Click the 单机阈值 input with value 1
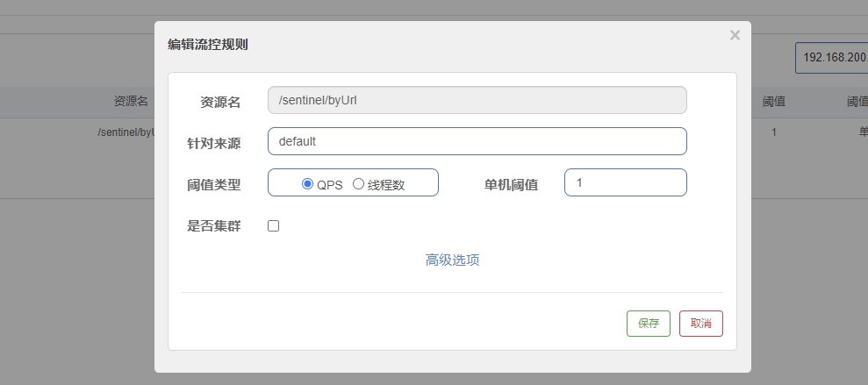 [x=625, y=182]
